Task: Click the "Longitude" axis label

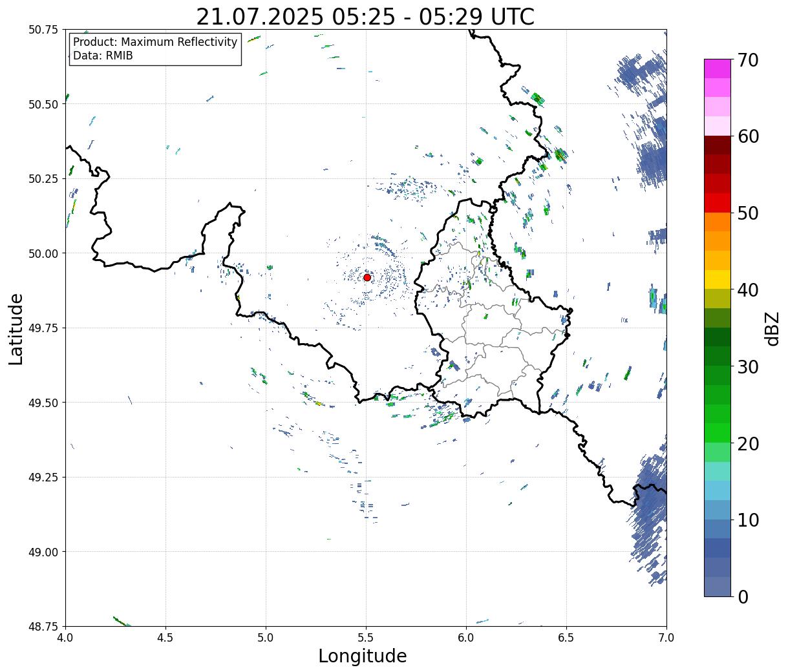Action: (363, 656)
